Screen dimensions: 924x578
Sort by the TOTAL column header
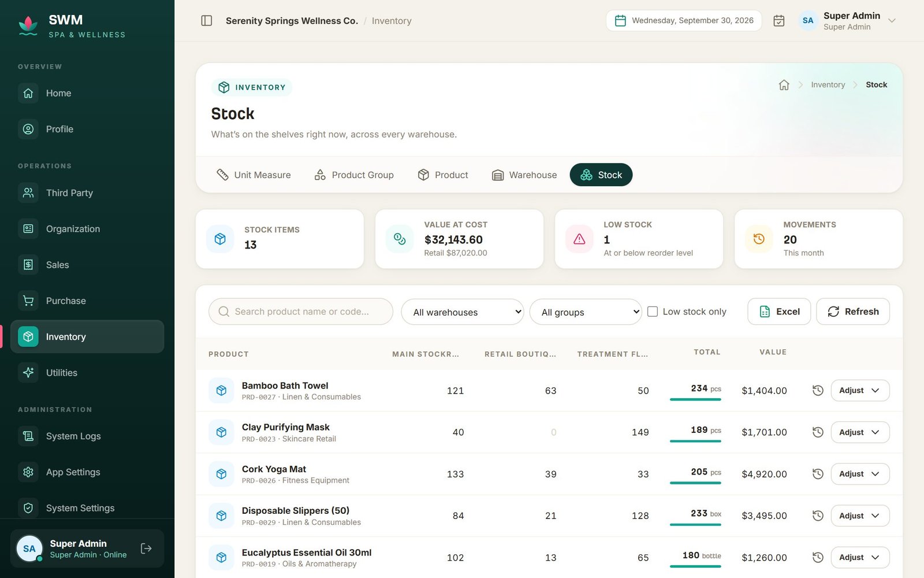click(707, 352)
